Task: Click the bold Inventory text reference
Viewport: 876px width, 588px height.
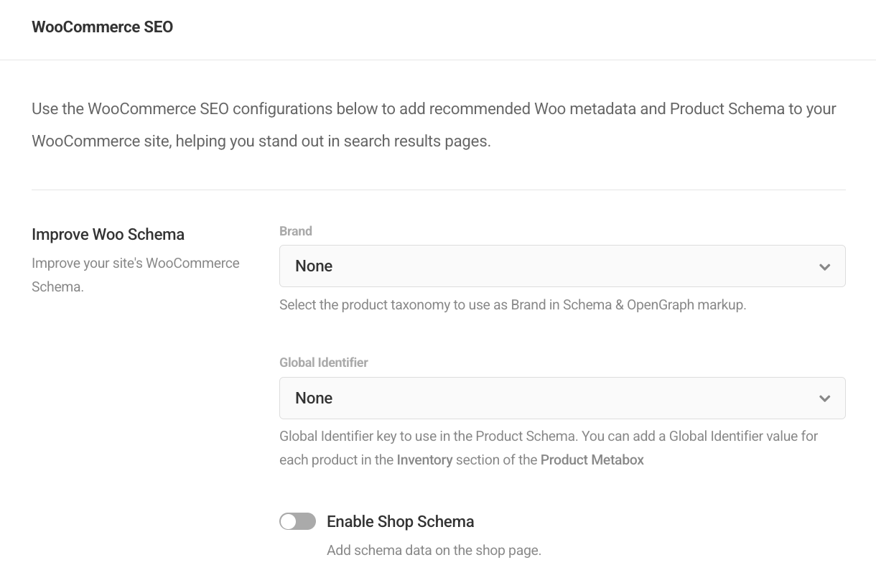Action: click(x=425, y=459)
